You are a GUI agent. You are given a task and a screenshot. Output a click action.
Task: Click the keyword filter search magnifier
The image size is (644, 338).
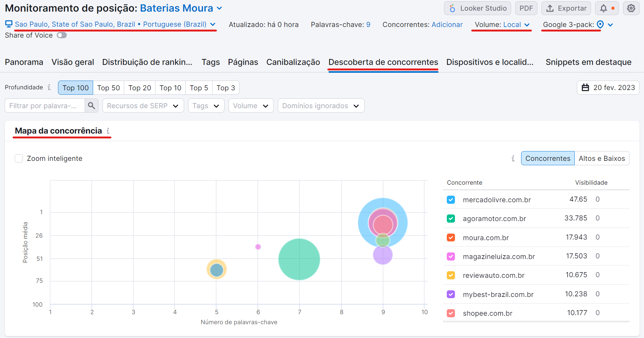[x=91, y=106]
